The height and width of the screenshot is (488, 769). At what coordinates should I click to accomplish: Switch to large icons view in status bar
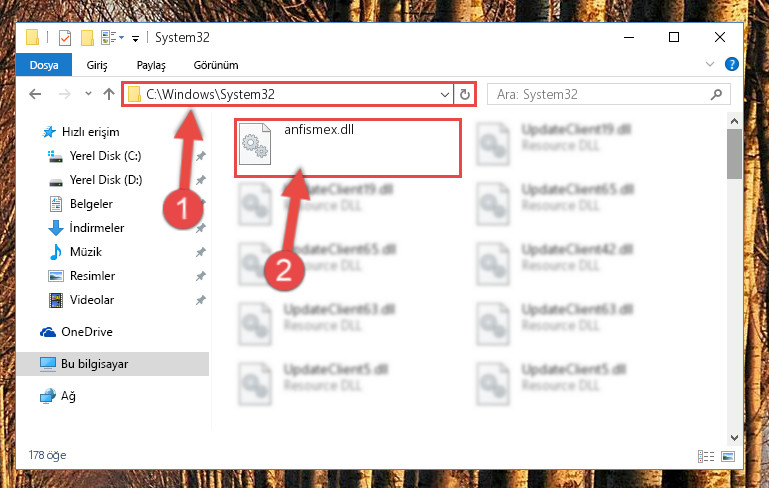pos(728,457)
